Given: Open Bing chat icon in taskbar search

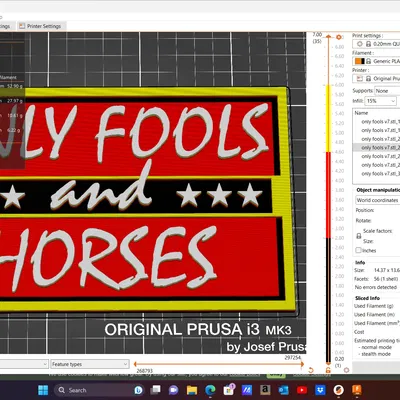Looking at the screenshot, I should pyautogui.click(x=138, y=390).
